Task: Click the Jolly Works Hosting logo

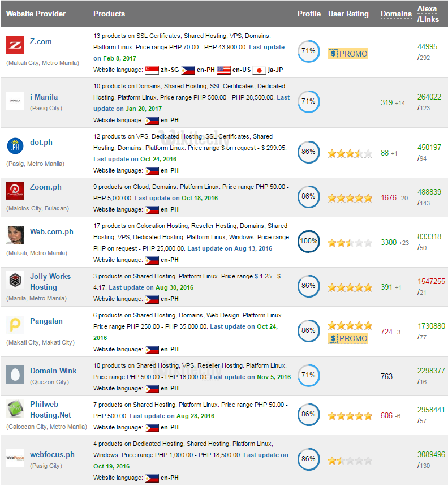Action: pos(15,280)
